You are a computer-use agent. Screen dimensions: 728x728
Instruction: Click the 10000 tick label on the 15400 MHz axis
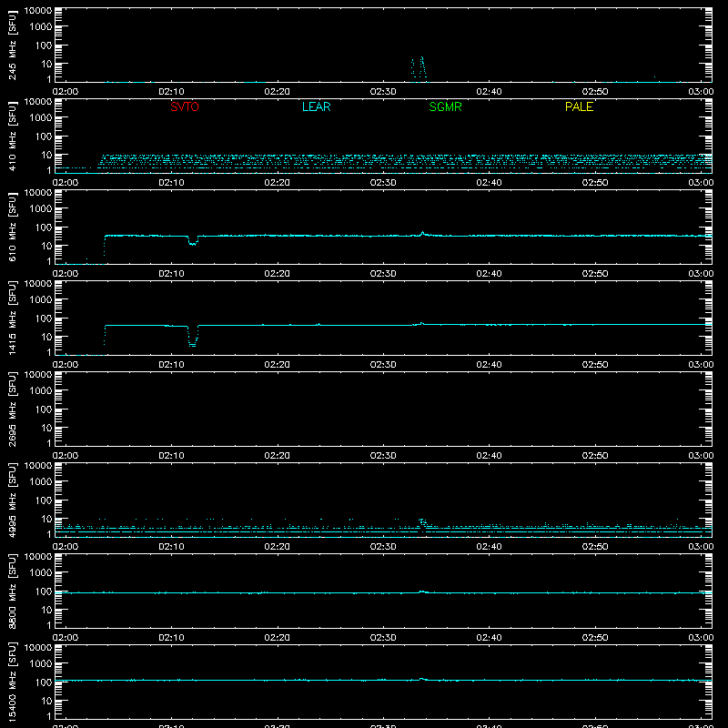(38, 647)
